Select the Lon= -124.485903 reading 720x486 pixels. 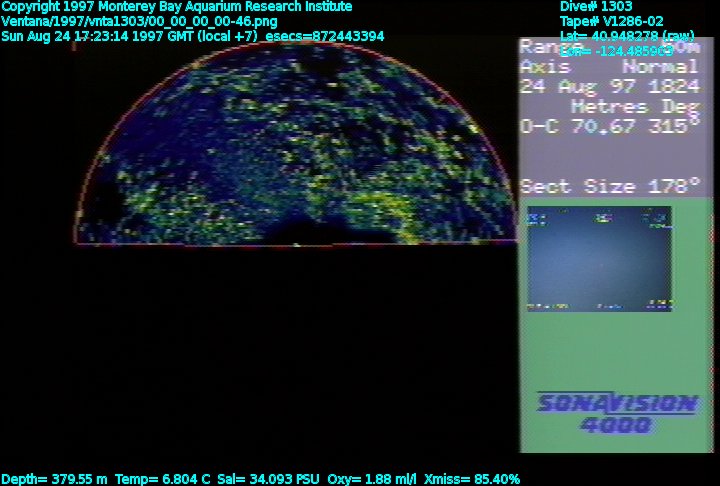[x=617, y=51]
